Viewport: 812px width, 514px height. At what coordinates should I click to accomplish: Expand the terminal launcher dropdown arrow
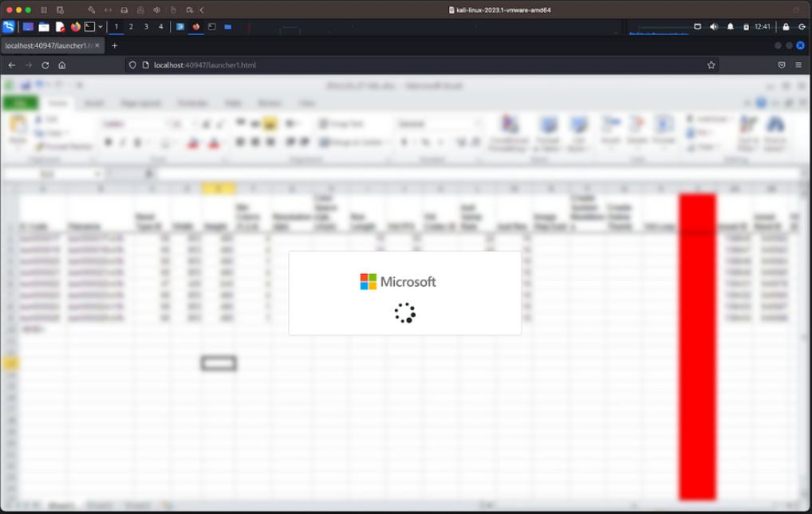coord(101,26)
